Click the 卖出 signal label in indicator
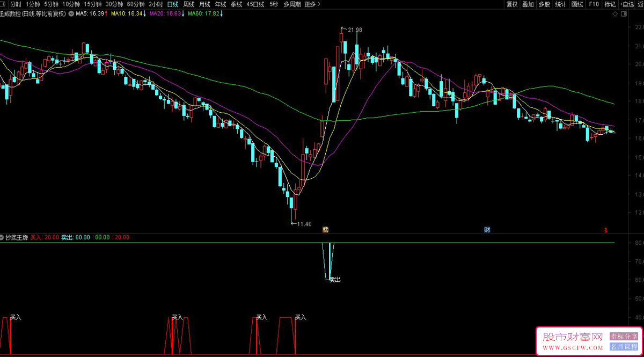 click(x=335, y=279)
